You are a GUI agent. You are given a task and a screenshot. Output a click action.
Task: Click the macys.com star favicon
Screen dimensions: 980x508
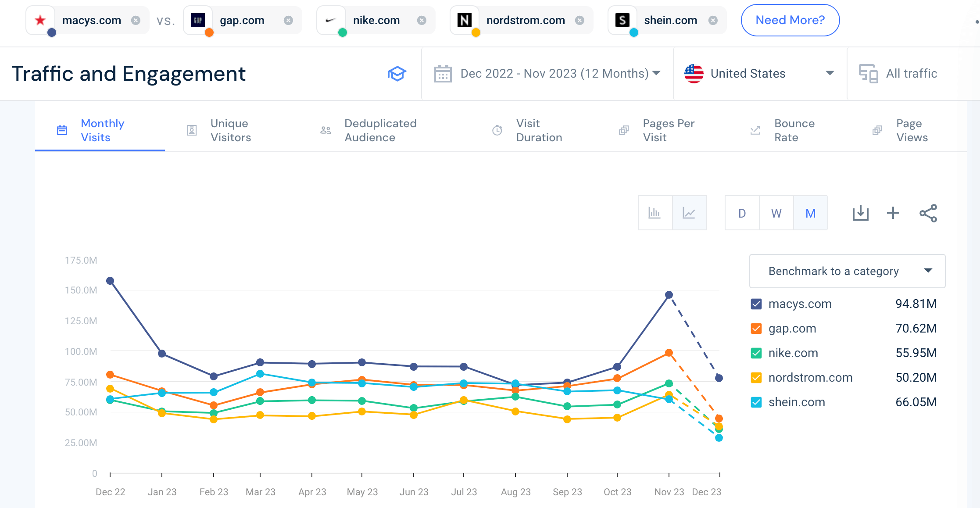click(x=40, y=20)
